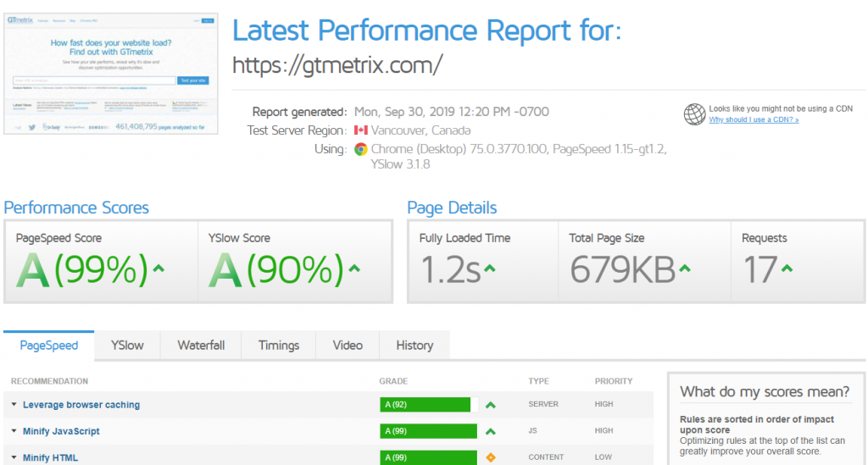
Task: Click green arrow next to Requests count
Action: coord(787,269)
